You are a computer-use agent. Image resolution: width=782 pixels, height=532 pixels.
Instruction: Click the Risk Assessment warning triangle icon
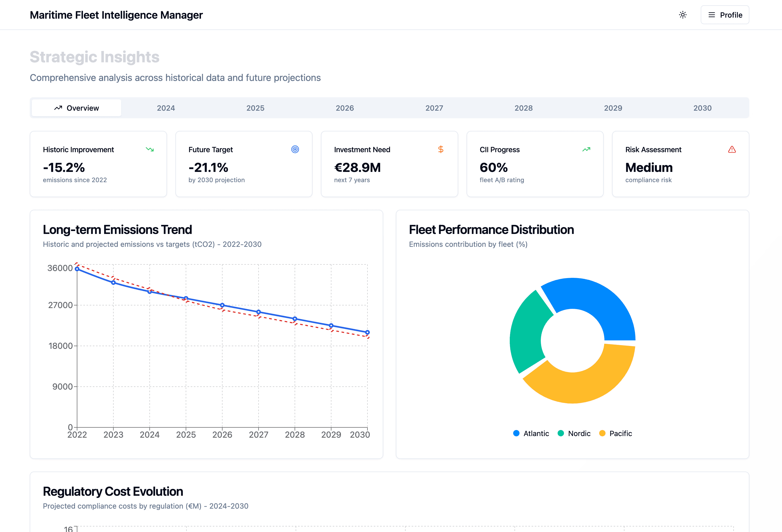click(x=731, y=149)
